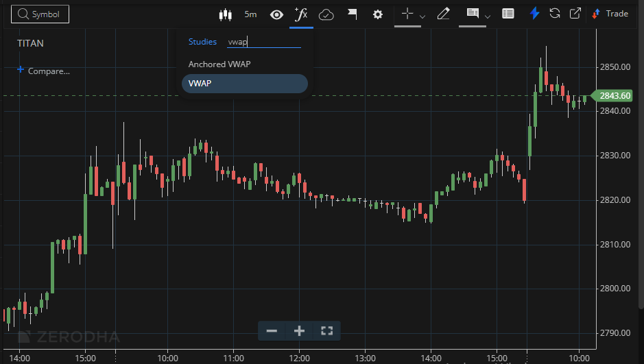Image resolution: width=644 pixels, height=364 pixels.
Task: Open the Studies fx menu
Action: [x=301, y=15]
